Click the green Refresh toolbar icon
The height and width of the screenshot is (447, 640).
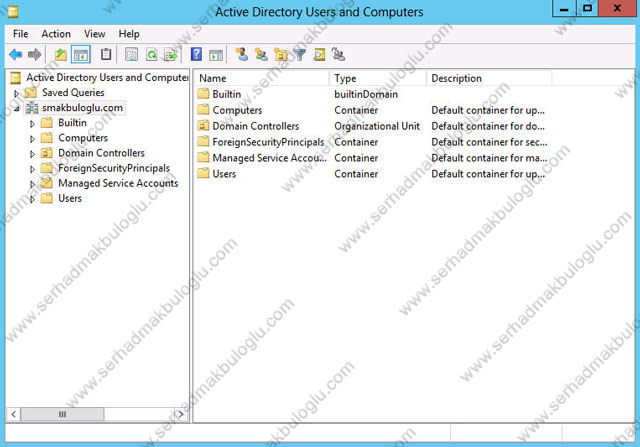[151, 54]
